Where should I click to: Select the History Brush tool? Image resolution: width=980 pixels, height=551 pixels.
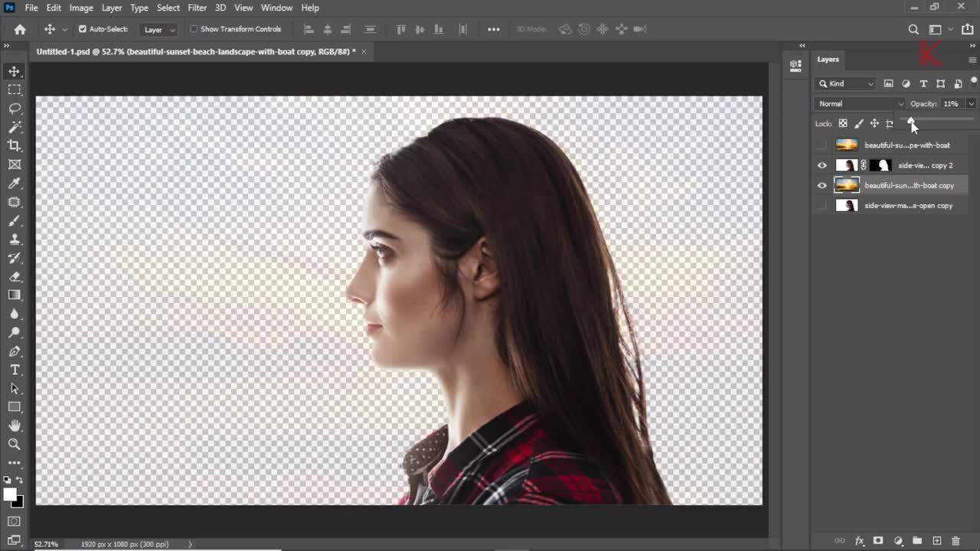click(15, 258)
